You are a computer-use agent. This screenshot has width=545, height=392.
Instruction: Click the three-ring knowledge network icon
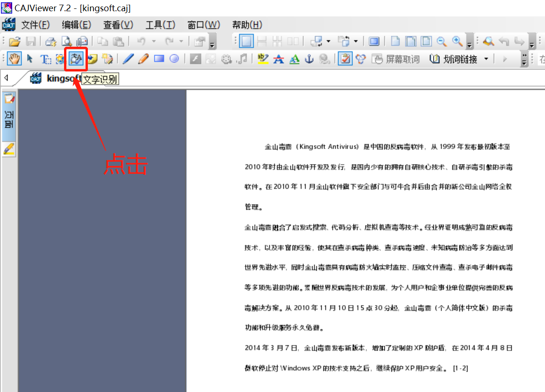click(361, 59)
